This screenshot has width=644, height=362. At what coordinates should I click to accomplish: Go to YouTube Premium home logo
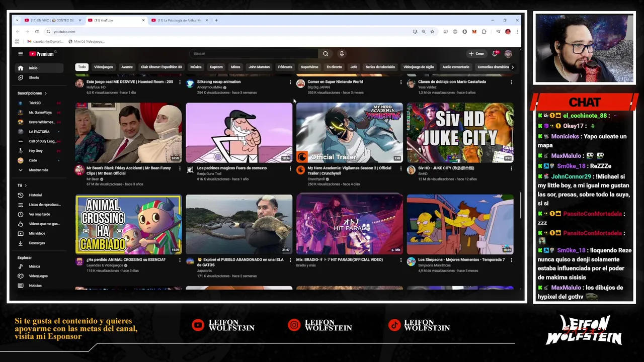pos(41,54)
